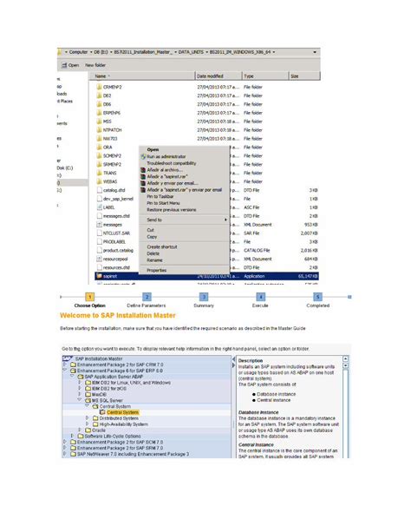Select the highlighted Central System installation option
Viewport: 411px width, 532px height.
[122, 412]
